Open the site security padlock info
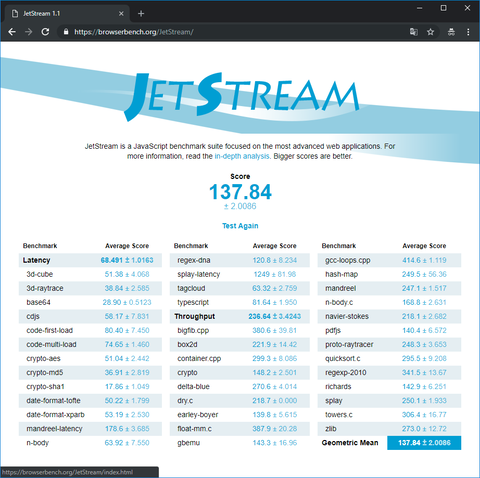 [x=66, y=32]
